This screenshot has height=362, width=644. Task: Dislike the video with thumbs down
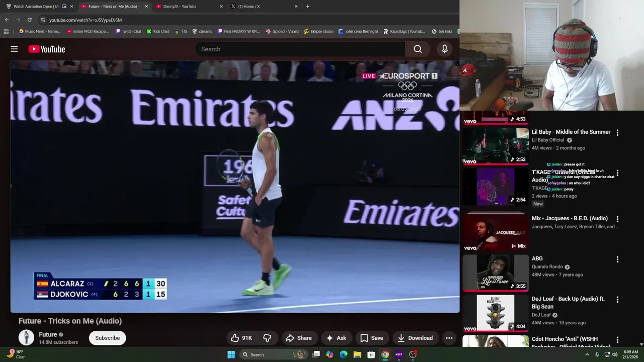(267, 338)
